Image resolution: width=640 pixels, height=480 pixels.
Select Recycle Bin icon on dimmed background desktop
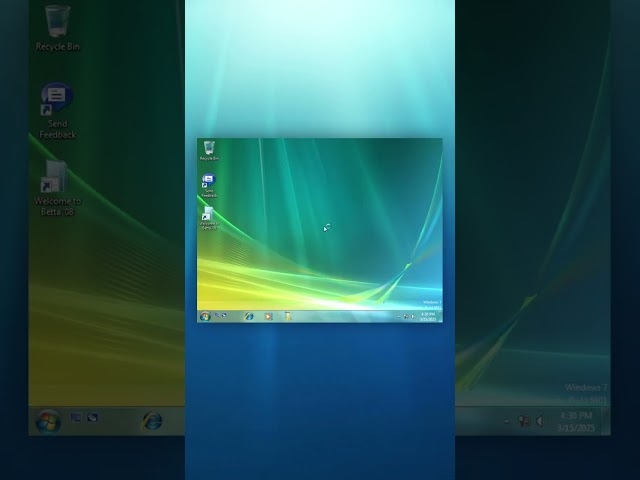click(x=58, y=28)
